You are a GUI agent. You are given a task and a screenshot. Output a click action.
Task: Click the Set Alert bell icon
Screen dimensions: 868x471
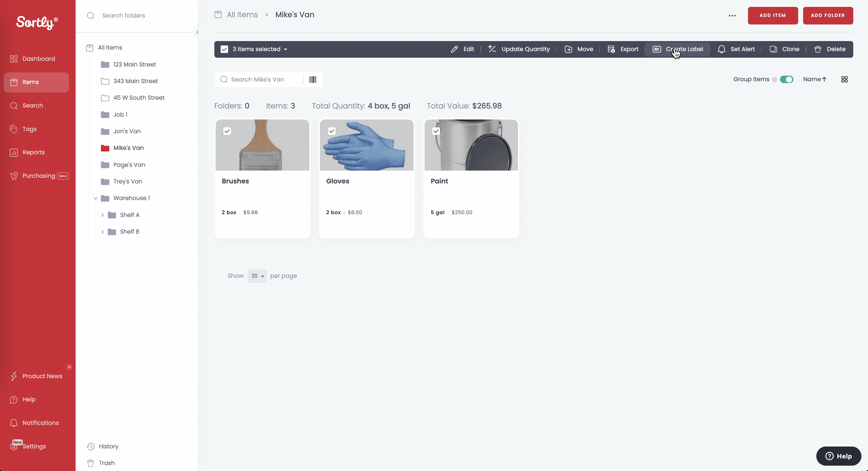[721, 49]
